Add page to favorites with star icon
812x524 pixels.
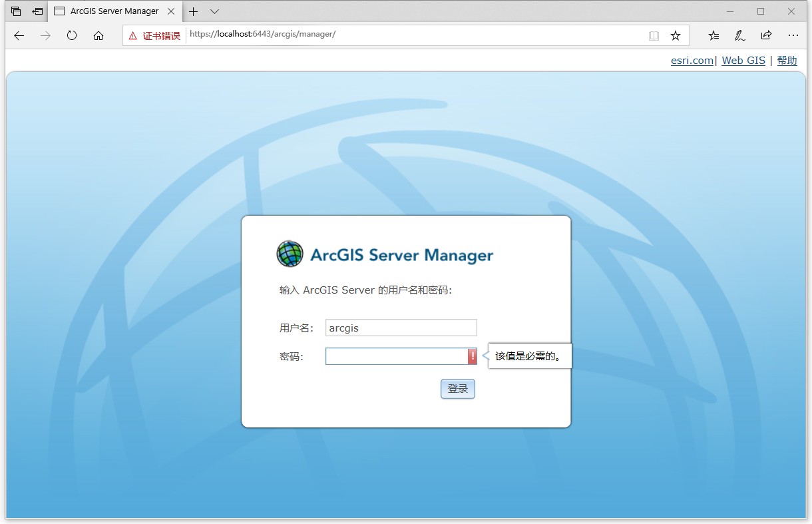point(676,35)
